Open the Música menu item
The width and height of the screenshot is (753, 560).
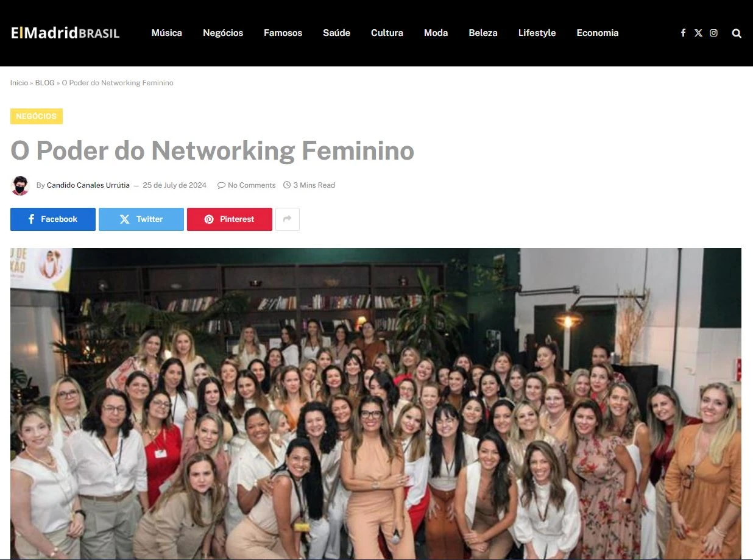(x=167, y=33)
